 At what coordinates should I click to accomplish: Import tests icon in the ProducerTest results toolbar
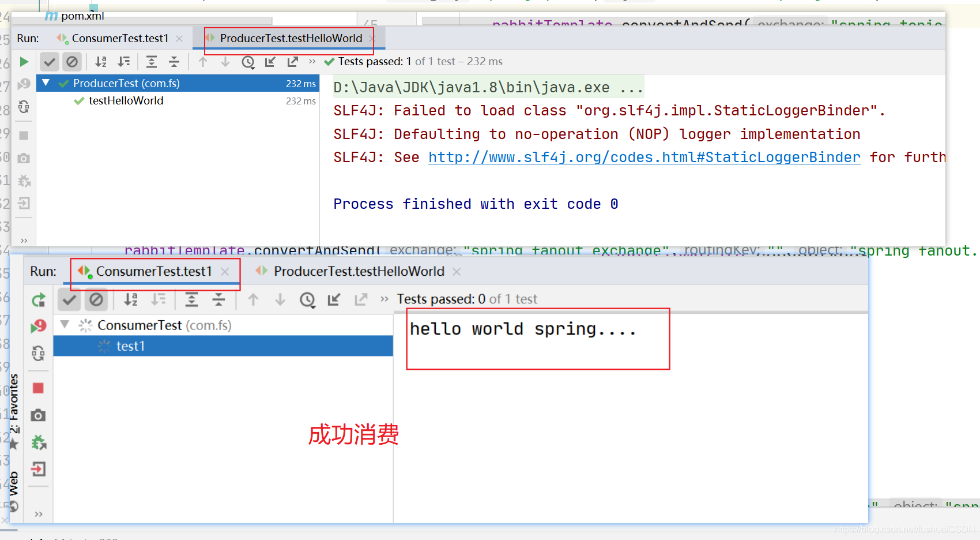point(270,62)
